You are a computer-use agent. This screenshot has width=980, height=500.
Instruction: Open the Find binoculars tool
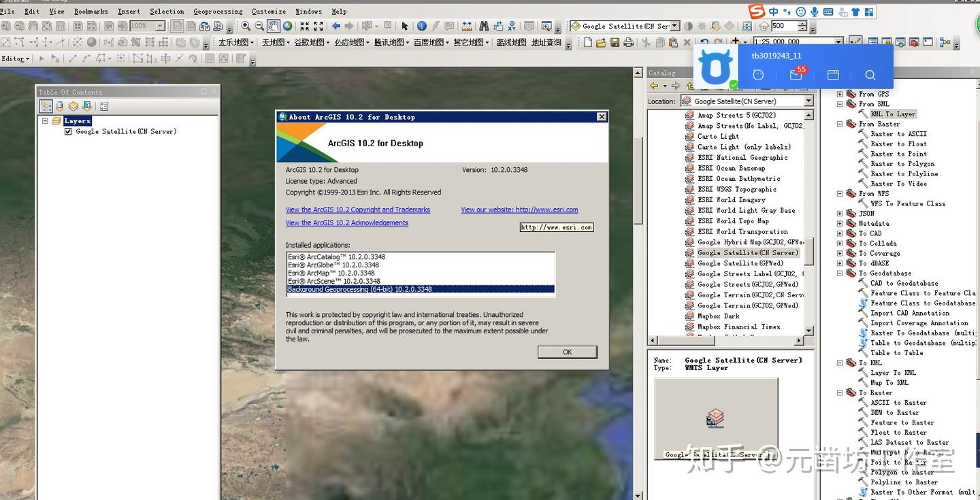[x=484, y=26]
